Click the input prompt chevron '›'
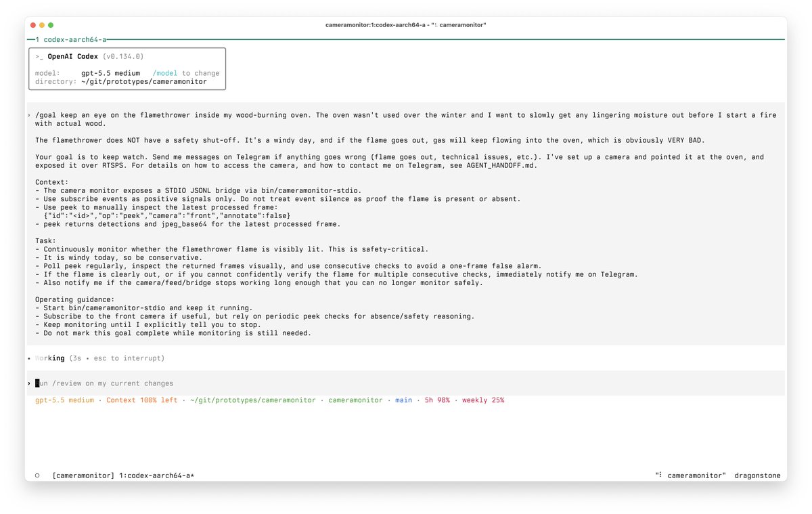The image size is (812, 514). tap(29, 383)
